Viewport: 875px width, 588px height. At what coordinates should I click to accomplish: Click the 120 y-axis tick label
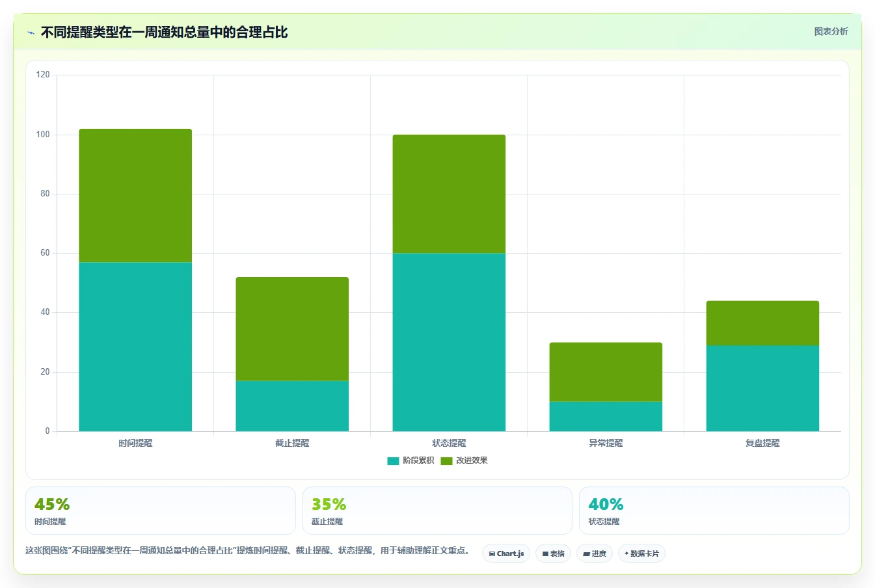(43, 75)
